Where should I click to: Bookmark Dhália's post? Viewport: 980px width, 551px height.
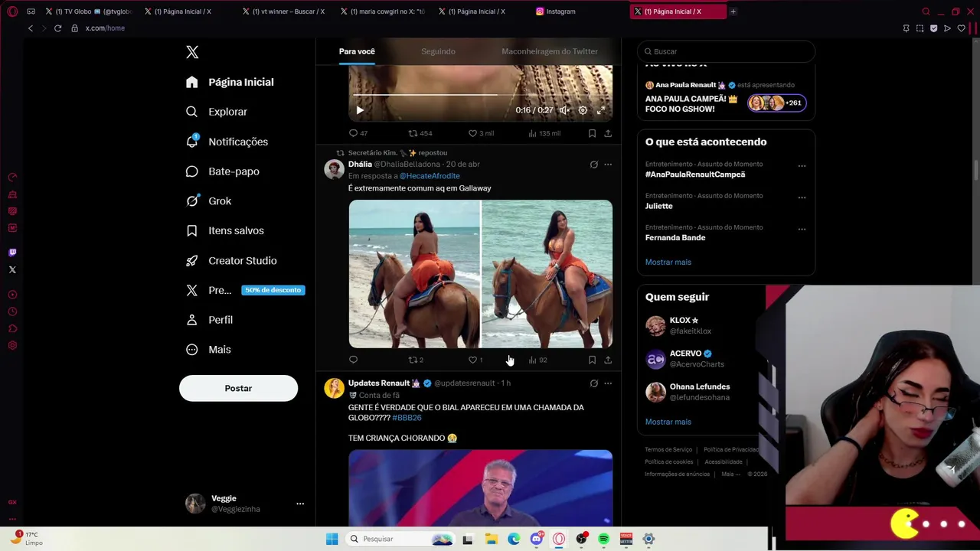point(592,360)
